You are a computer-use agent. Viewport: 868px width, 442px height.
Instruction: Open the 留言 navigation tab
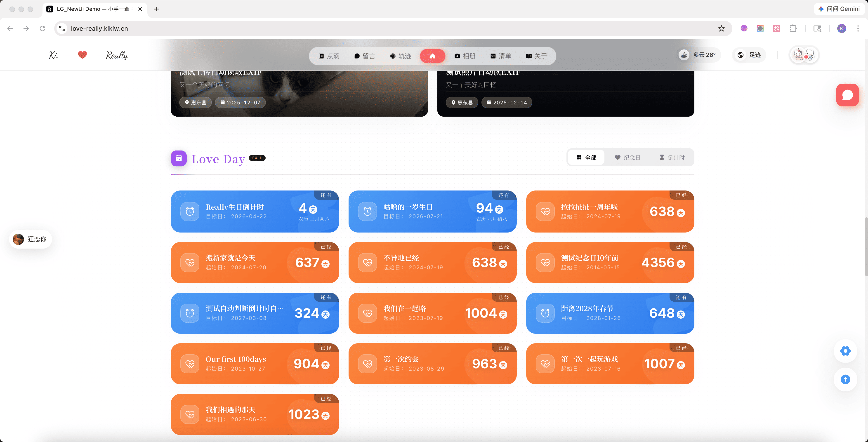point(365,56)
